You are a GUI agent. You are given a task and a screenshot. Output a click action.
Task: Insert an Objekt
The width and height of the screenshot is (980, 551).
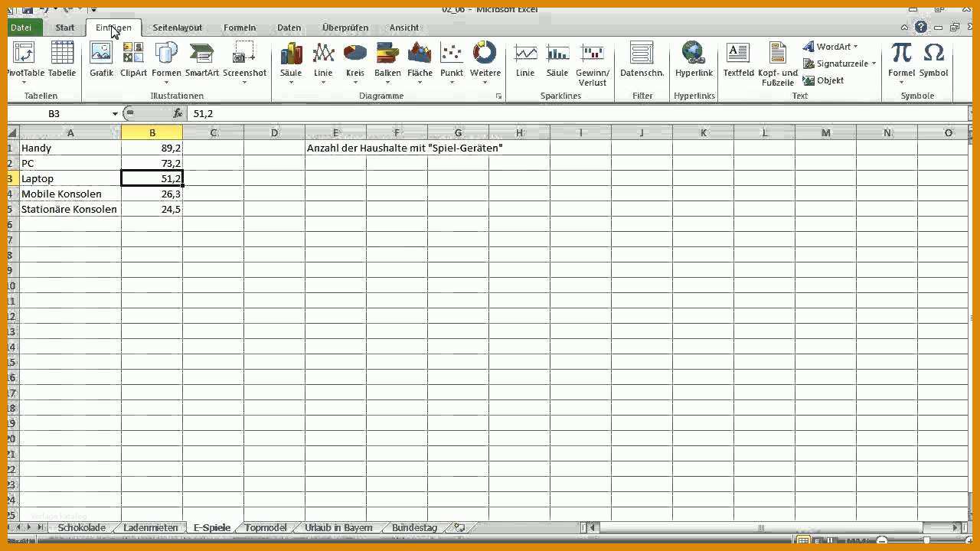tap(824, 80)
